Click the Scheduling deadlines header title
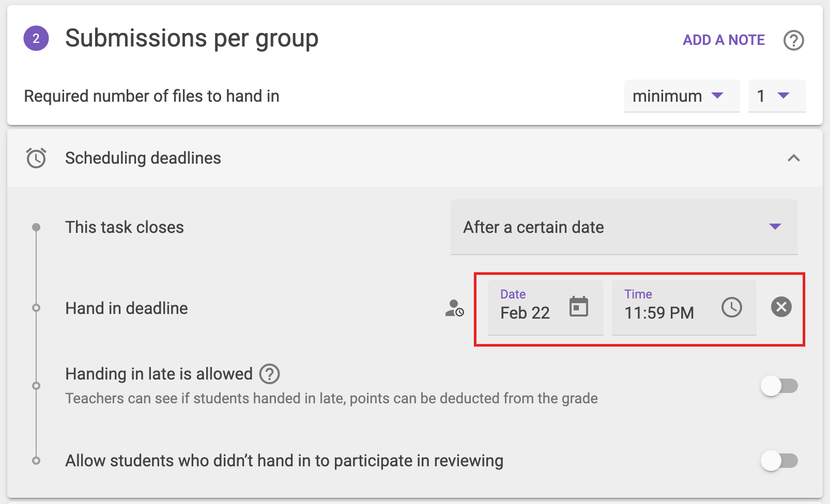This screenshot has height=504, width=830. tap(143, 158)
